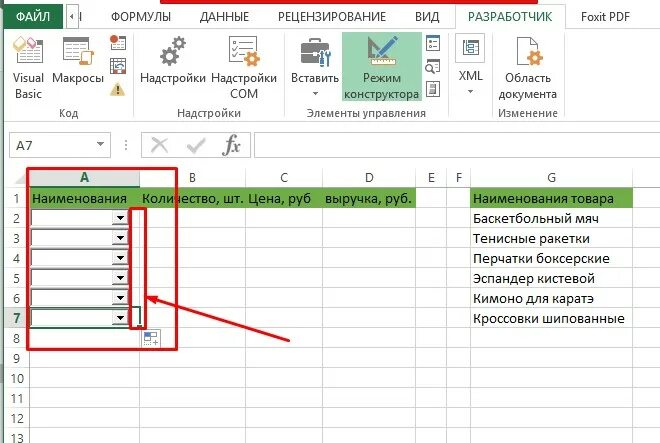The height and width of the screenshot is (443, 660).
Task: Click the View Code icon
Action: 433,67
